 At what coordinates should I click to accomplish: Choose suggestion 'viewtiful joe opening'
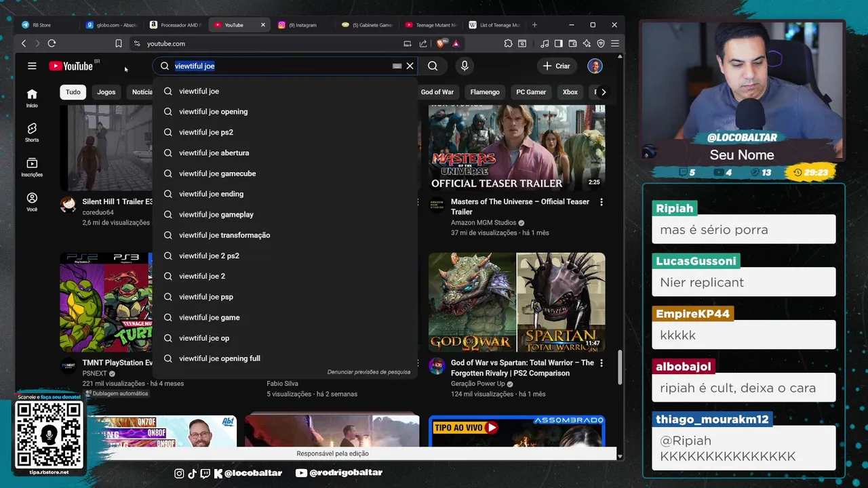285,112
